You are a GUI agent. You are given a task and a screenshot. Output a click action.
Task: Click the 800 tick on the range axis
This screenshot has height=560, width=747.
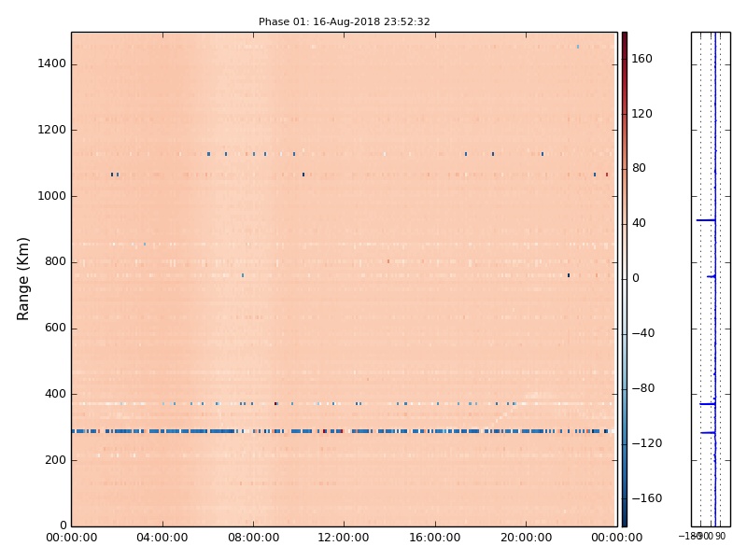click(x=55, y=261)
